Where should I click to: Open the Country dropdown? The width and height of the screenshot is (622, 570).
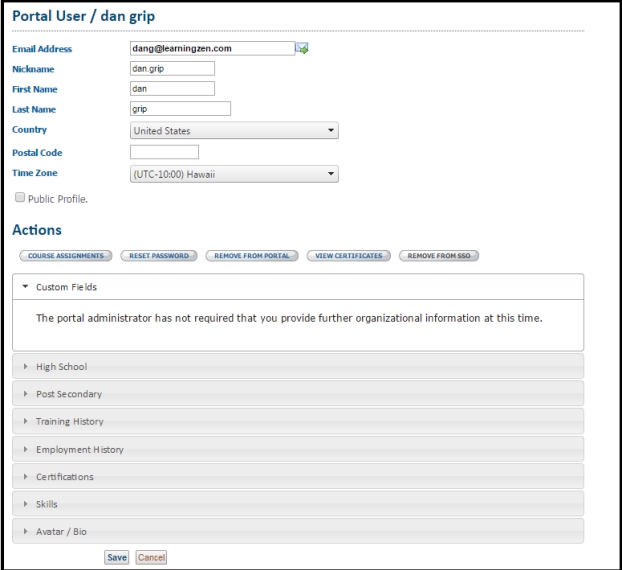pos(234,131)
